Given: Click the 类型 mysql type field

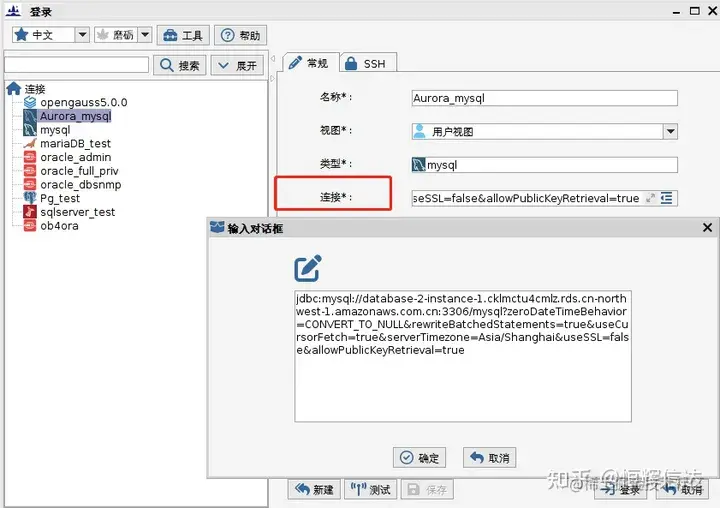Looking at the screenshot, I should coord(544,165).
